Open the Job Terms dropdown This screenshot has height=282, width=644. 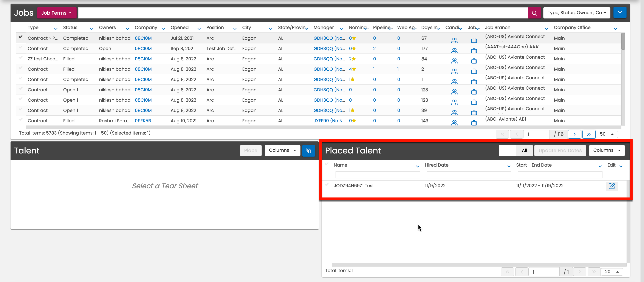pyautogui.click(x=56, y=13)
